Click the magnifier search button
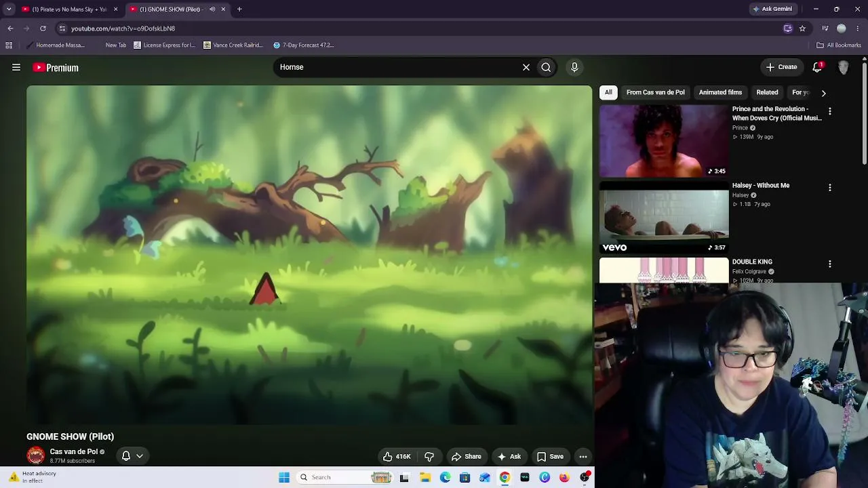The height and width of the screenshot is (488, 868). 546,67
